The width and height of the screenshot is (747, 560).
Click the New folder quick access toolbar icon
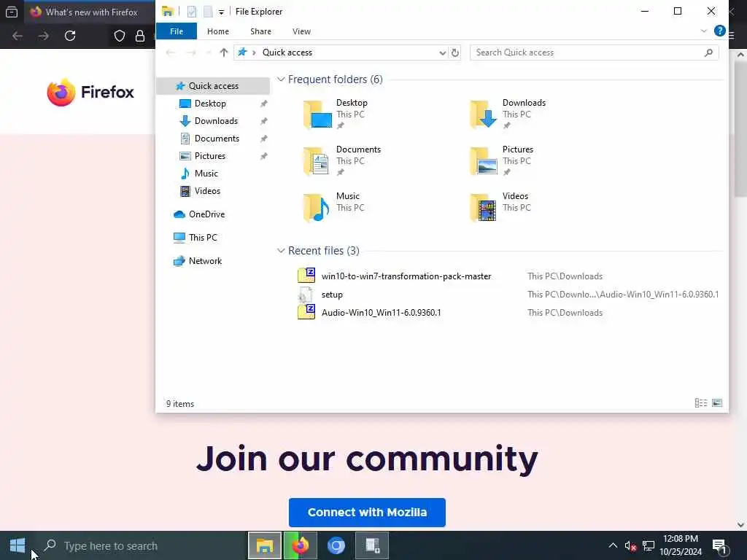click(x=208, y=12)
